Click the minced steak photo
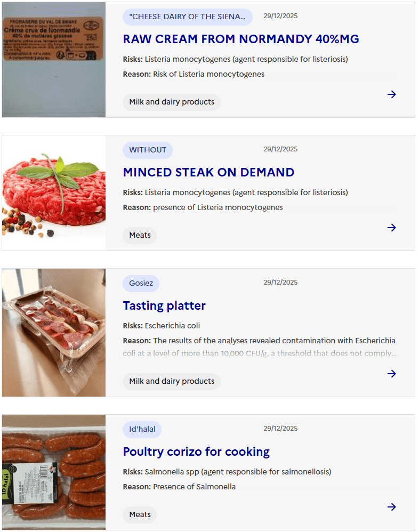419x532 pixels. click(54, 193)
